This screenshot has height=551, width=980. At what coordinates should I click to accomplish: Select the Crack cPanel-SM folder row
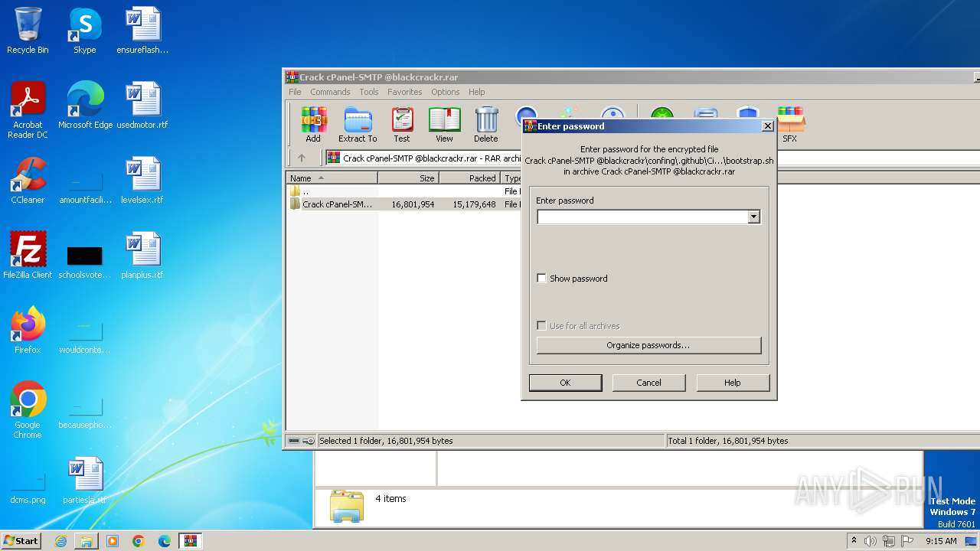403,204
